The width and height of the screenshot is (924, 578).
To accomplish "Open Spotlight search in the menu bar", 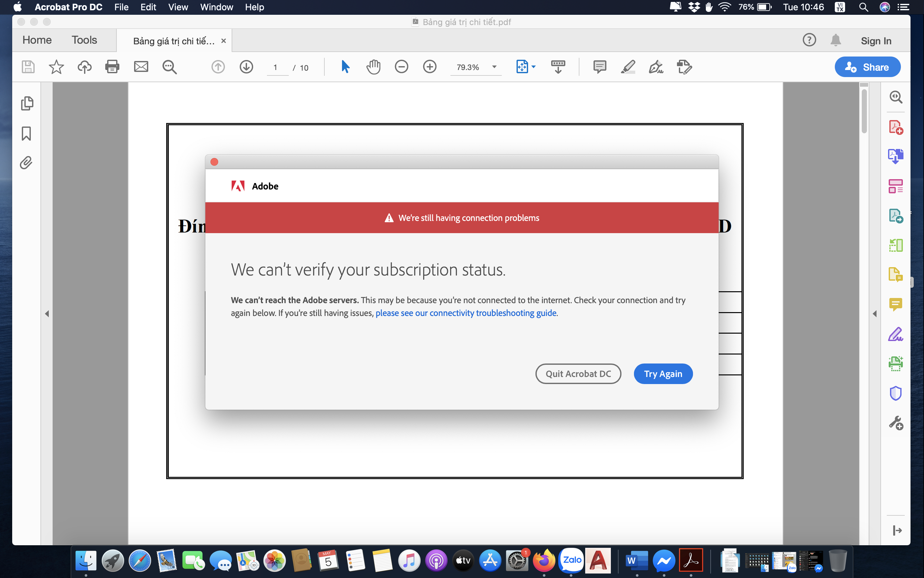I will coord(863,7).
